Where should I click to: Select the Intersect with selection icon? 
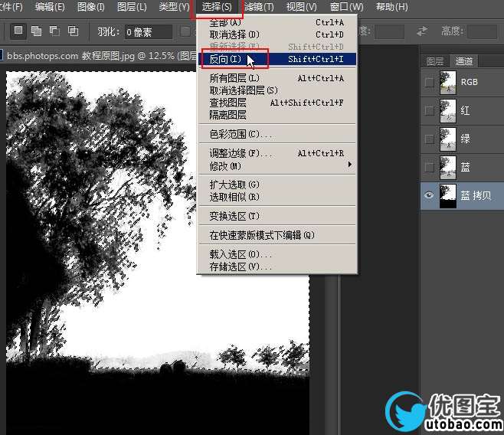coord(73,31)
